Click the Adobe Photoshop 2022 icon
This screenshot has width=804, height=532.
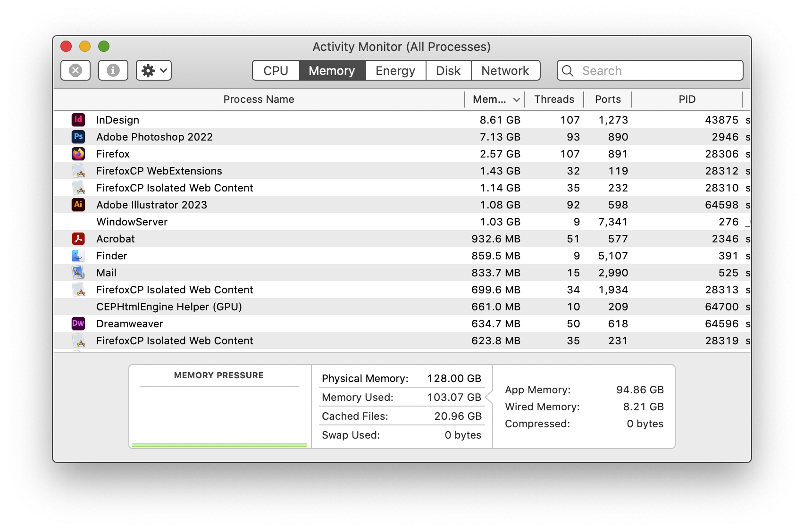[x=78, y=137]
